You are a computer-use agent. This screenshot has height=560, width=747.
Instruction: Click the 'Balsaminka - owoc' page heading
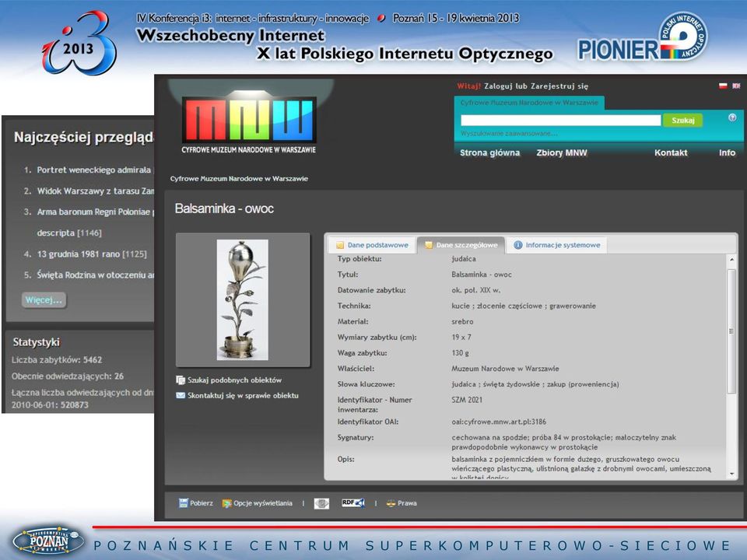(224, 208)
